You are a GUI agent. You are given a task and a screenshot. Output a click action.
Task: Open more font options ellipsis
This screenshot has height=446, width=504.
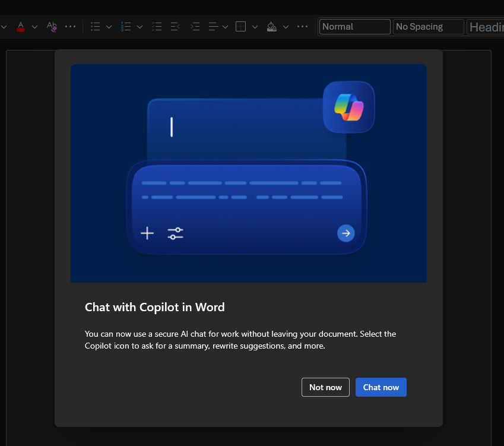click(x=70, y=27)
